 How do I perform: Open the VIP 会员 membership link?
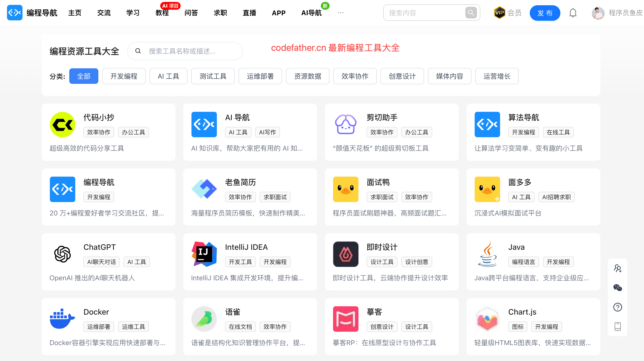[507, 13]
